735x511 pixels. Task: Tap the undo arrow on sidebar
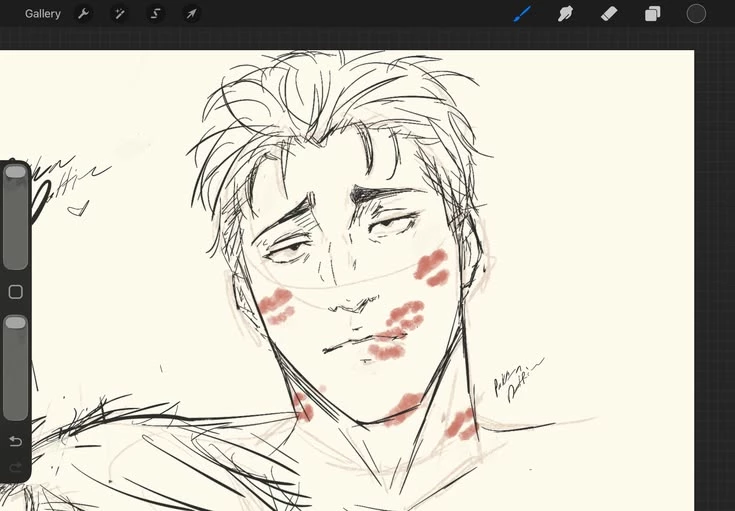tap(15, 441)
